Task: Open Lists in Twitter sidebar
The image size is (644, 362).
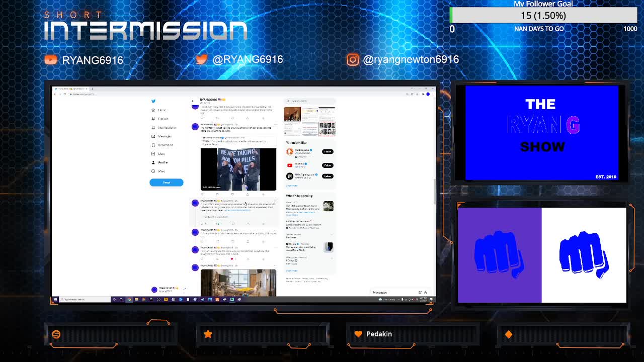Action: (x=158, y=154)
